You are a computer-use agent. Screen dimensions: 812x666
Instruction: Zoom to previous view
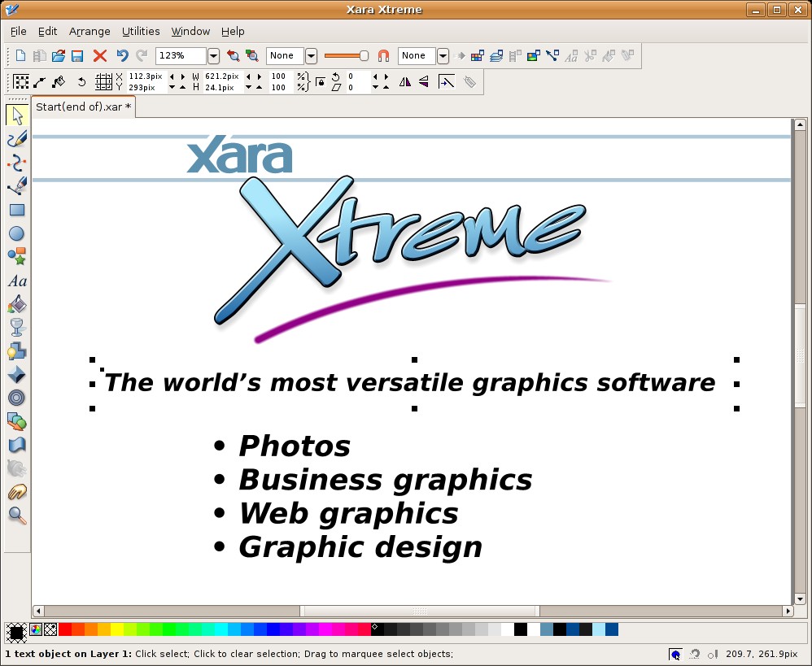[x=234, y=55]
